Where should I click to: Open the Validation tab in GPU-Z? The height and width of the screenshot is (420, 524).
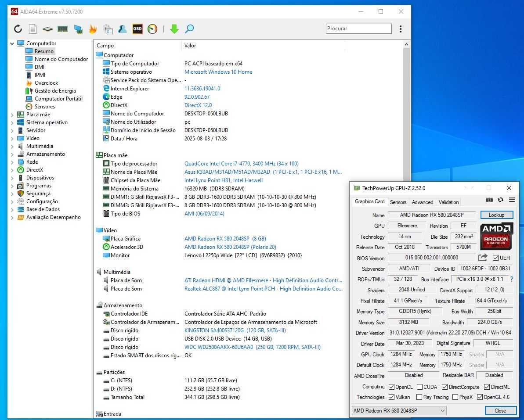click(x=448, y=202)
